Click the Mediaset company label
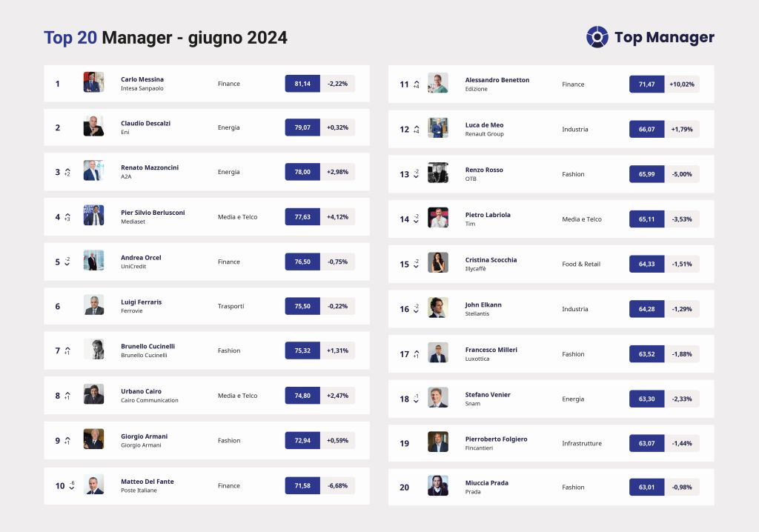 (x=133, y=222)
